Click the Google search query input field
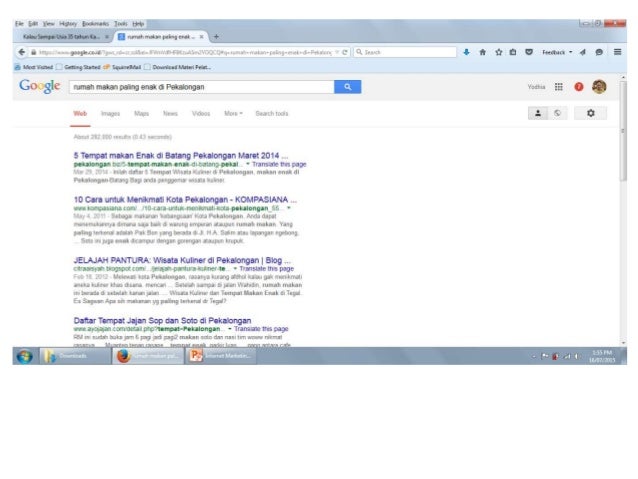638x479 pixels. (x=202, y=87)
